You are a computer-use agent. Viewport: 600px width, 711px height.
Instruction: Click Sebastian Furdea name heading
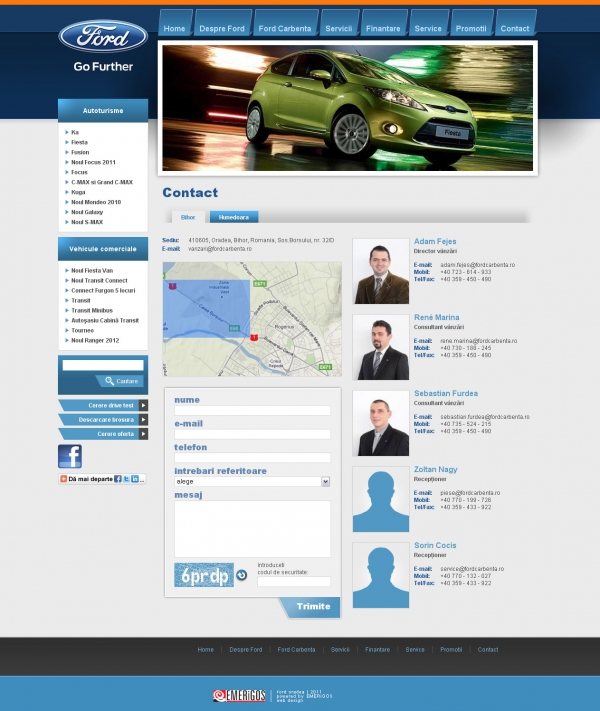[x=446, y=394]
